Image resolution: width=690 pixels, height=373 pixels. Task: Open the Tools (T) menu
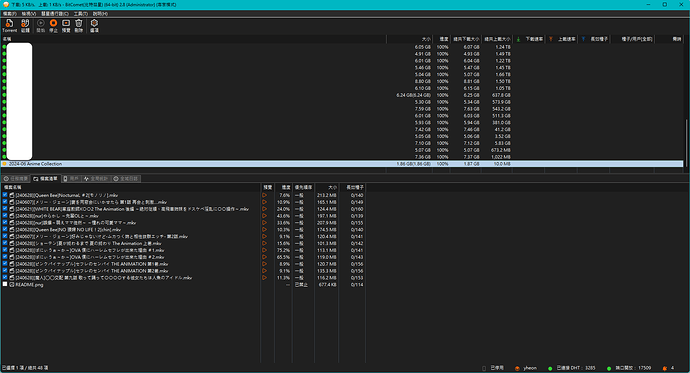pos(81,14)
